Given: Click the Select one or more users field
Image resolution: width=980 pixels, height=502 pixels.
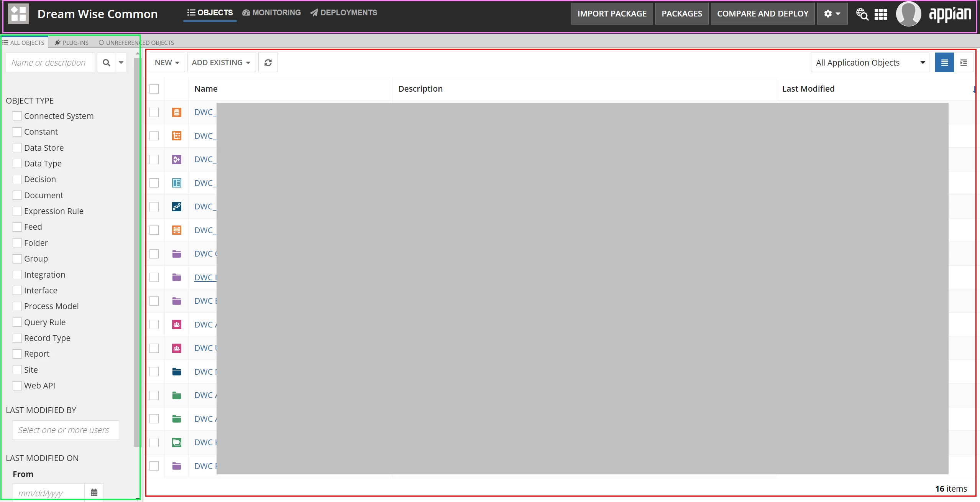Looking at the screenshot, I should (66, 430).
